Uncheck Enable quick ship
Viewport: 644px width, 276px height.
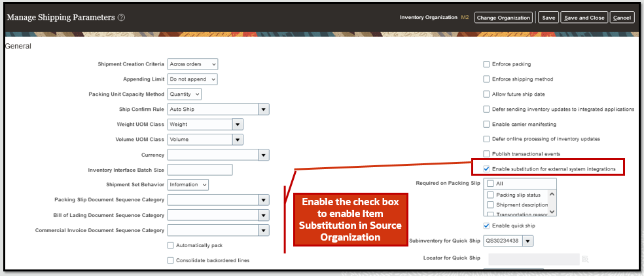coord(487,226)
